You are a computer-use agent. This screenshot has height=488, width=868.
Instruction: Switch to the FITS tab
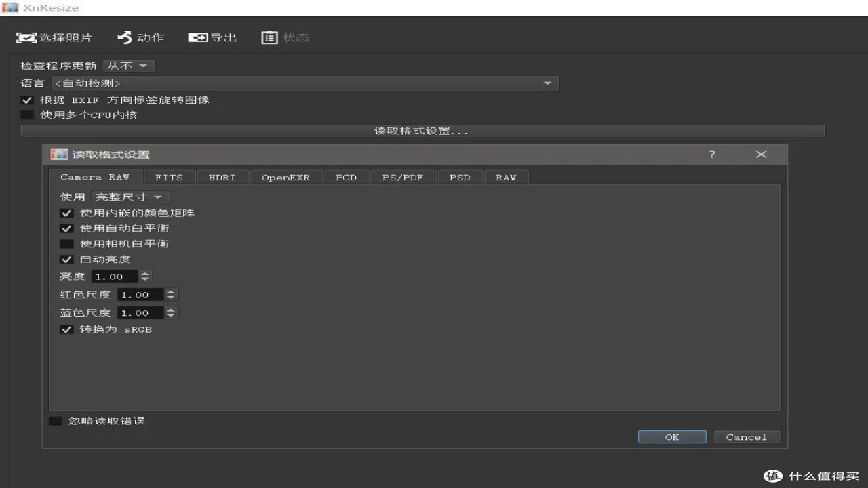[169, 178]
